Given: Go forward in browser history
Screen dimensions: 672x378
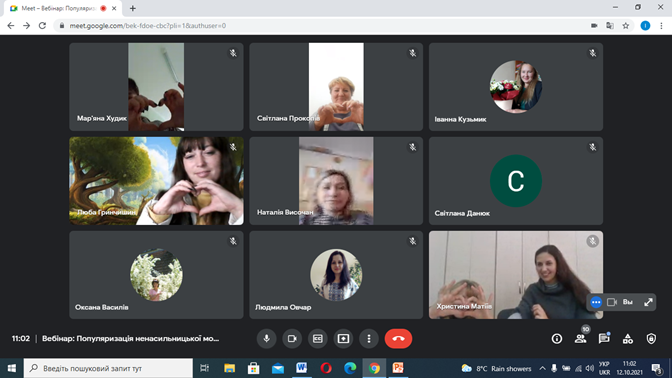Looking at the screenshot, I should (27, 26).
